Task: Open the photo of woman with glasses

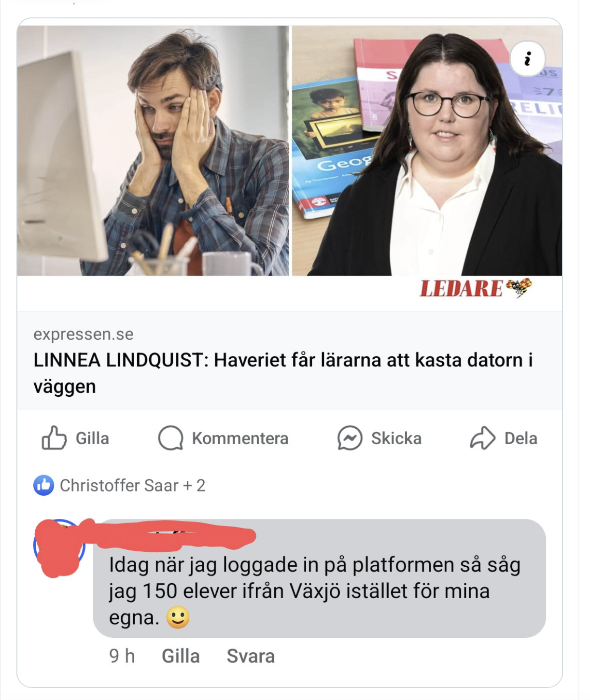Action: click(427, 151)
